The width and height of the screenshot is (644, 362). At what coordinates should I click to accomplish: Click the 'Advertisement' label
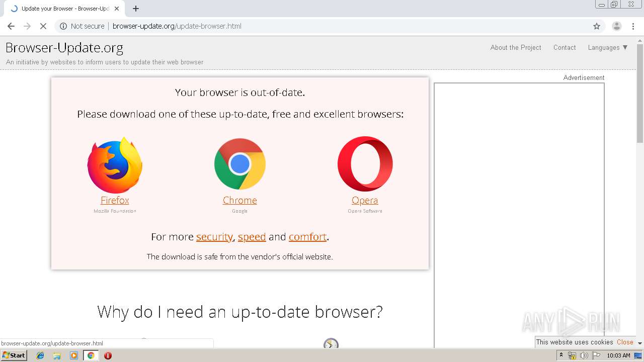click(x=584, y=78)
